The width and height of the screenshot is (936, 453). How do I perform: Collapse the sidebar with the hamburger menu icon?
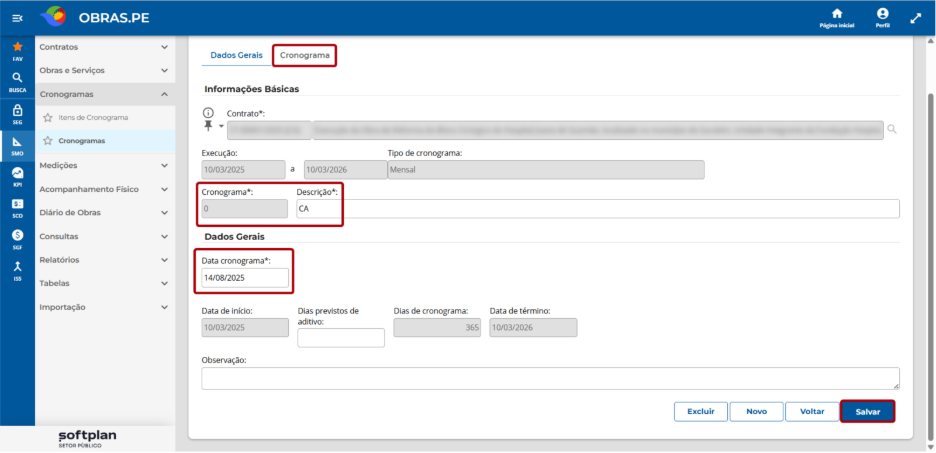coord(17,19)
